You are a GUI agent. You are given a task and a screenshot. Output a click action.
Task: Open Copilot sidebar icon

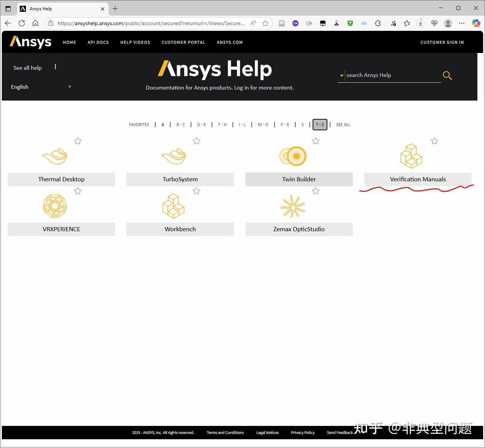tap(476, 23)
